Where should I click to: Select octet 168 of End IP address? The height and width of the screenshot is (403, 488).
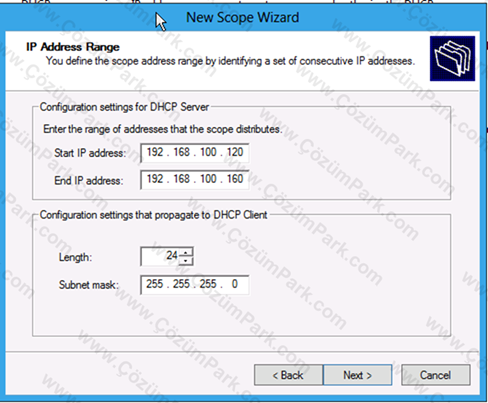pos(182,179)
